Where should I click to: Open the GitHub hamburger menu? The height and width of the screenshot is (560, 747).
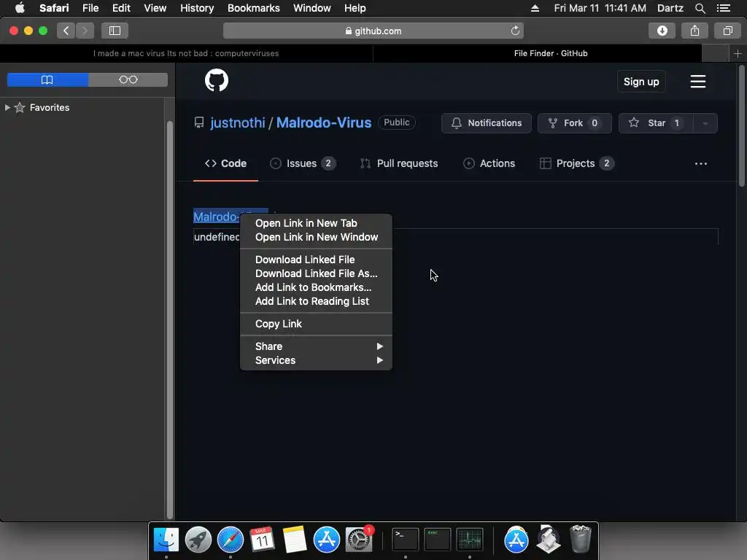click(x=698, y=82)
